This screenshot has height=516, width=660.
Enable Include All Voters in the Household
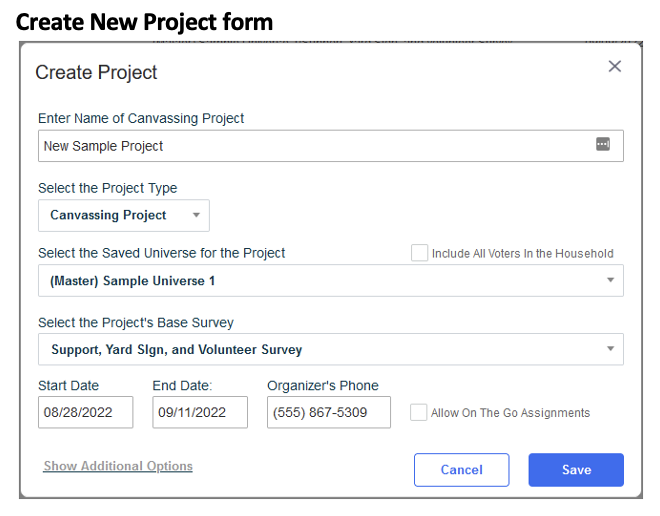coord(419,253)
